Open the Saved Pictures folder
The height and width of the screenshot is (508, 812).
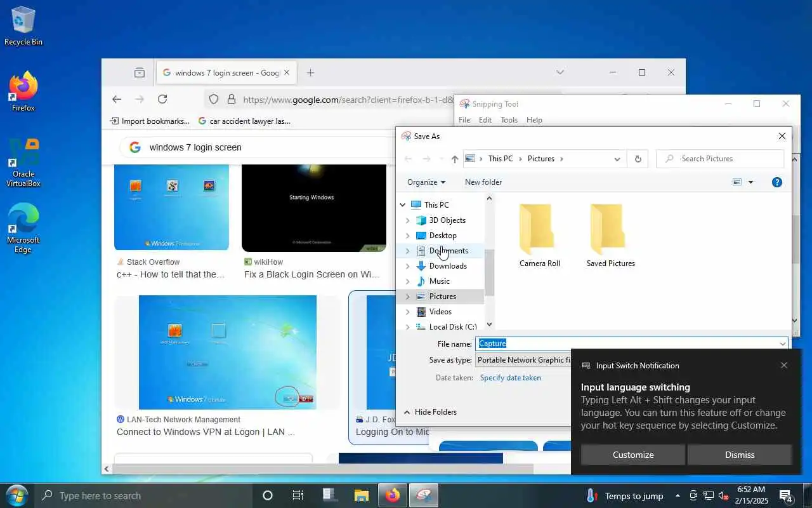[610, 235]
